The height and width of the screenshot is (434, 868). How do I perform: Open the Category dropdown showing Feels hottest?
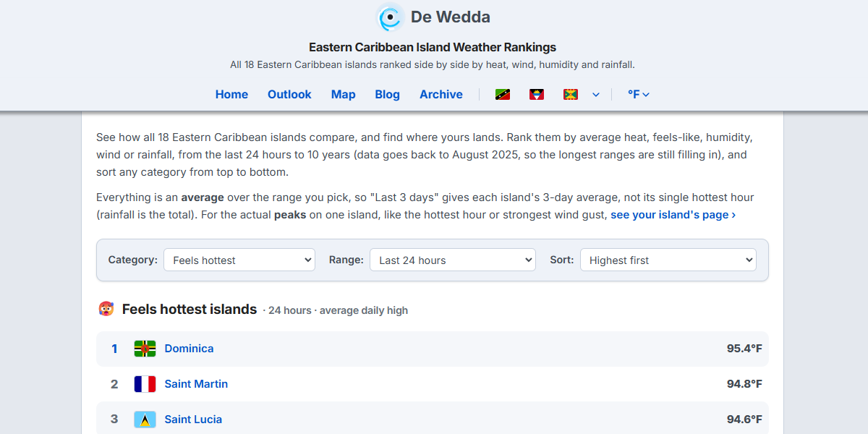[x=239, y=260]
